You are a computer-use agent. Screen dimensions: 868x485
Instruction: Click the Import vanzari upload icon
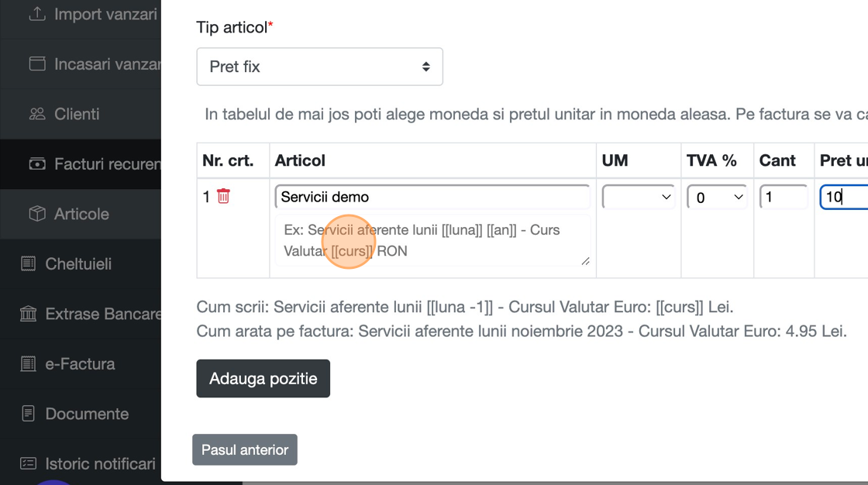pos(37,14)
